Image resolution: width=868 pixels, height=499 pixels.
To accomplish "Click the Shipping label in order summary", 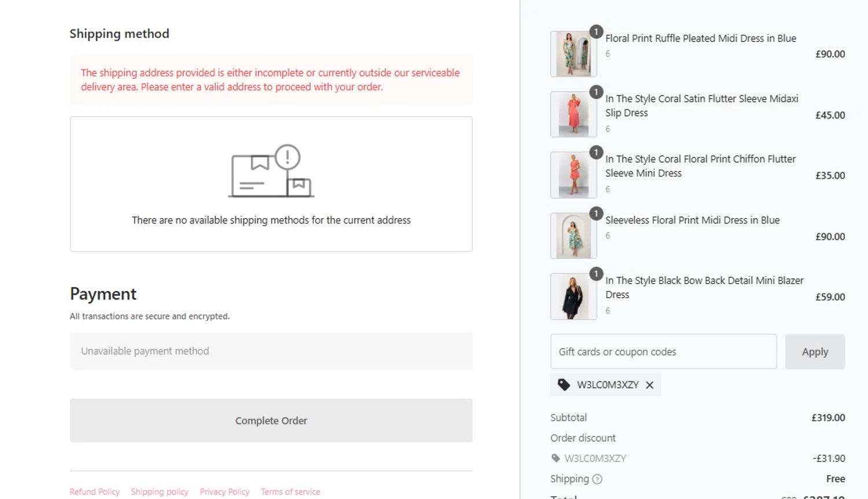I will pyautogui.click(x=569, y=479).
